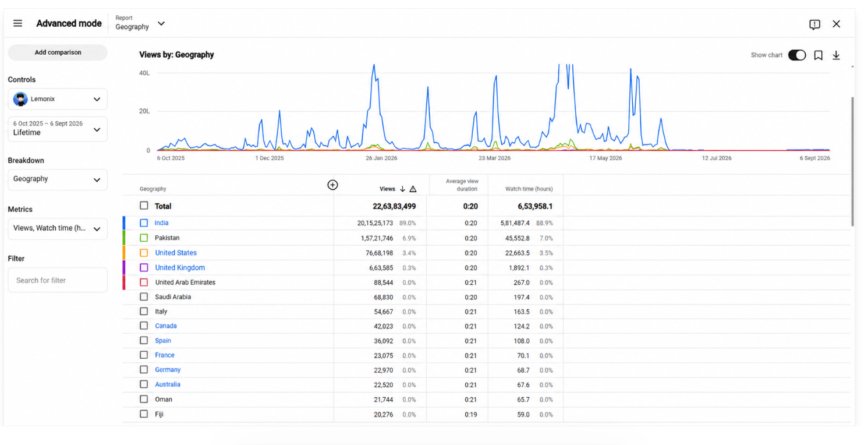The image size is (868, 445).
Task: Save report using the bookmark icon
Action: (x=818, y=55)
